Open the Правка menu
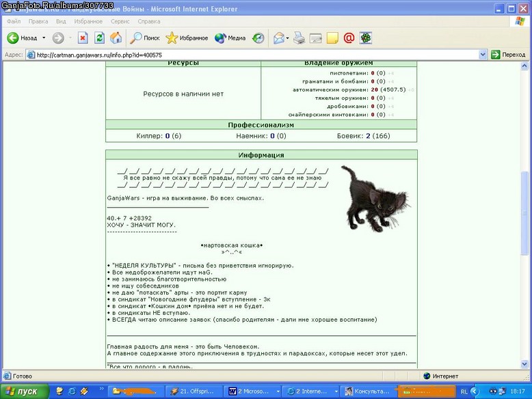 coord(38,21)
